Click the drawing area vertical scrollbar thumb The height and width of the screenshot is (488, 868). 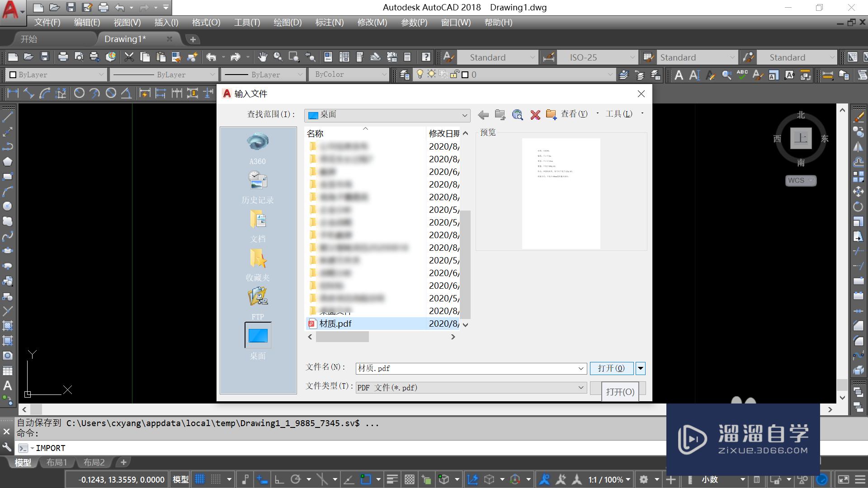842,385
